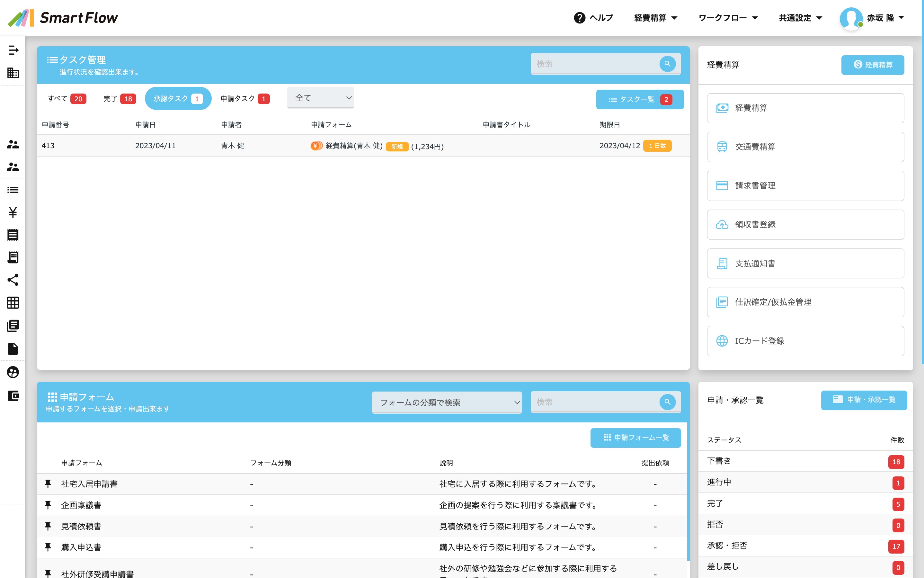The image size is (924, 578).
Task: Open the grid table sidebar icon
Action: 13,303
